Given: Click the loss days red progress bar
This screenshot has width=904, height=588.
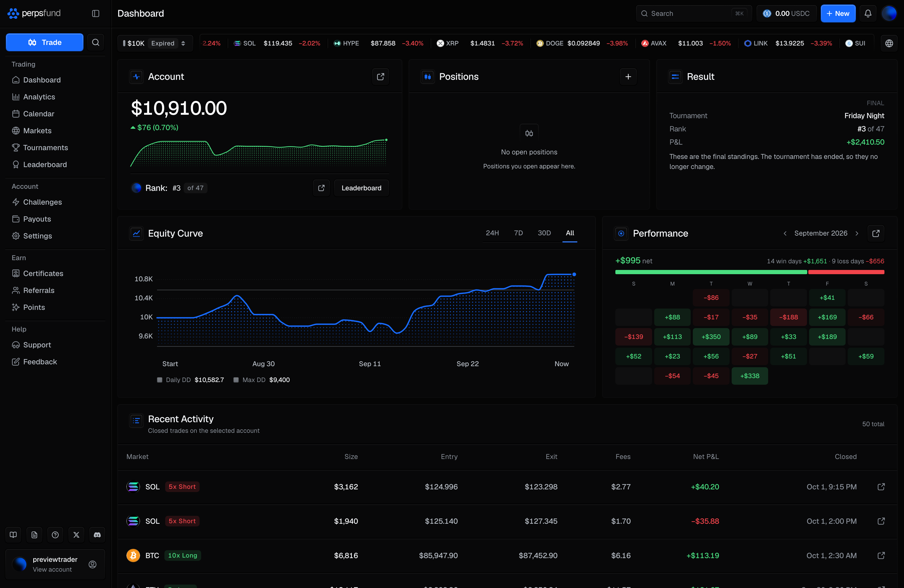Looking at the screenshot, I should (x=846, y=272).
